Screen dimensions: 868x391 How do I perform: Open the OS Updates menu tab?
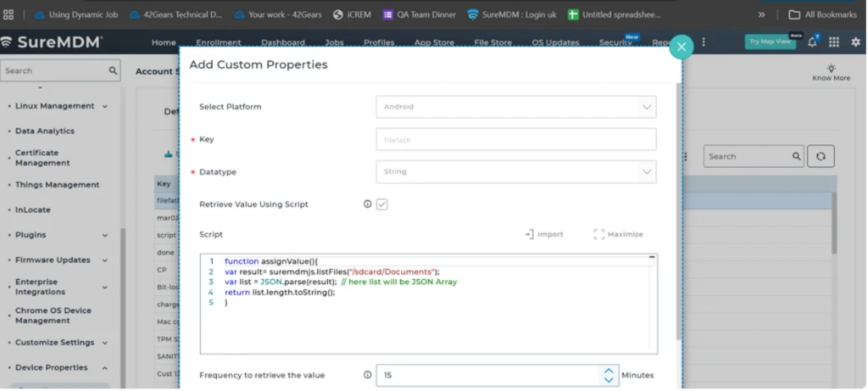[x=555, y=42]
